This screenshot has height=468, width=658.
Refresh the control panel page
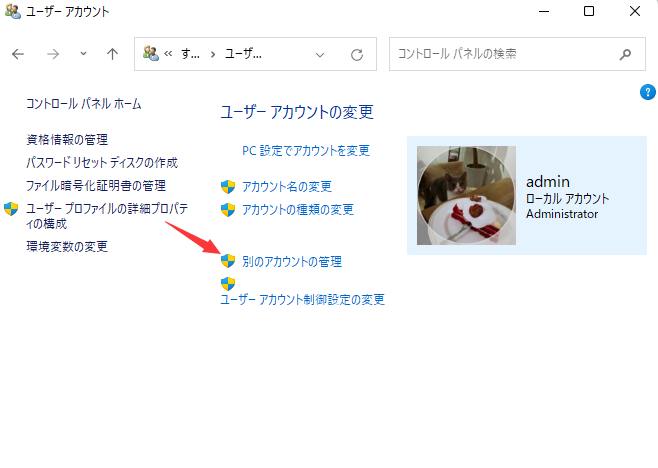click(357, 55)
